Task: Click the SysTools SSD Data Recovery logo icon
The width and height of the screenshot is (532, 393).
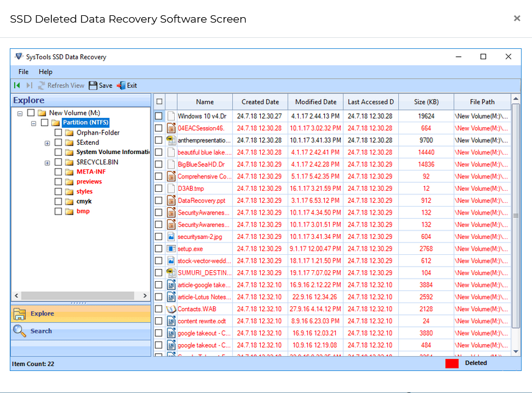Action: tap(19, 56)
